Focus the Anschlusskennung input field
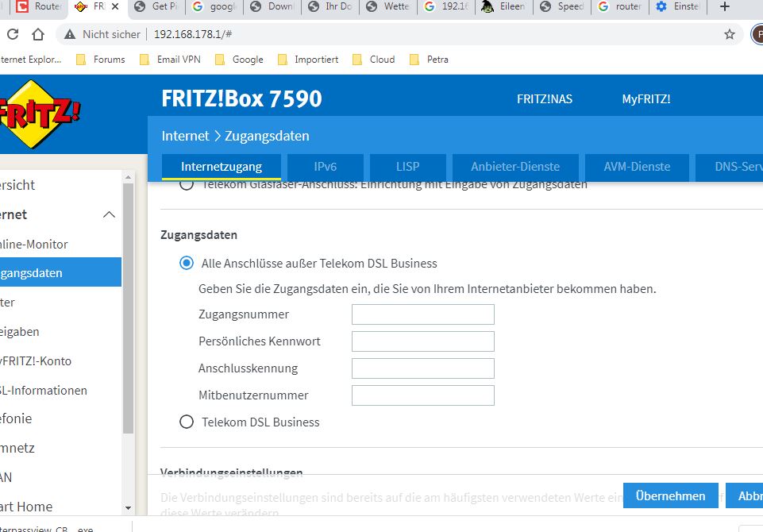 [x=423, y=368]
